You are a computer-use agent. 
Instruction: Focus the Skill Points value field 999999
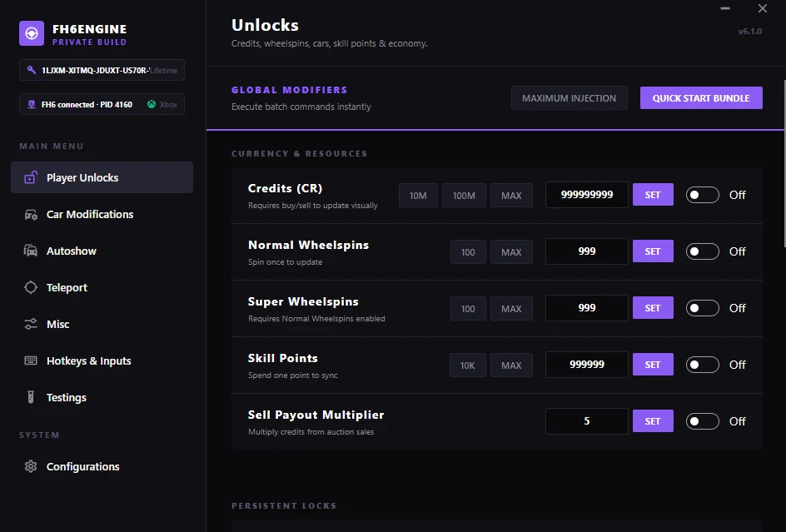(x=586, y=365)
